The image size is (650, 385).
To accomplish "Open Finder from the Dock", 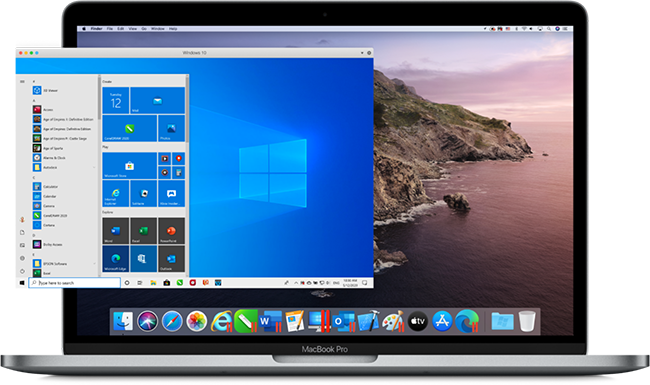I will click(123, 321).
